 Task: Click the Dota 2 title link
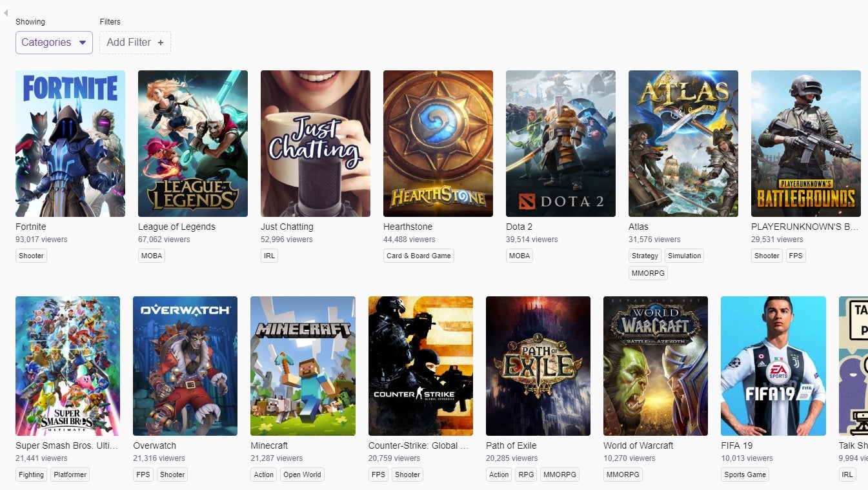(x=520, y=227)
